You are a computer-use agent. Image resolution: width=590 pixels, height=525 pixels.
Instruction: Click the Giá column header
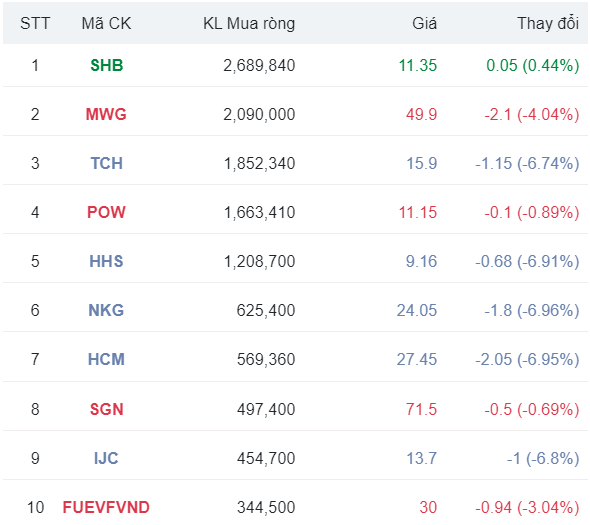point(424,23)
